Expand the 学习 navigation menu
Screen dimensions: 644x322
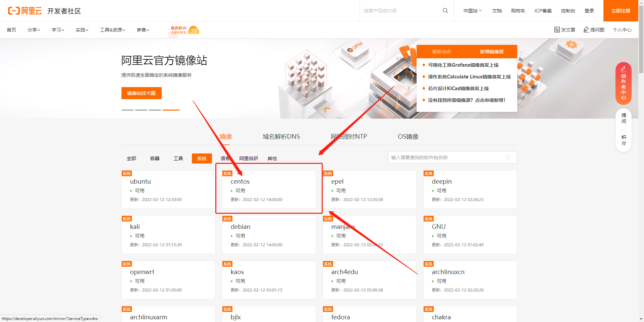coord(58,30)
